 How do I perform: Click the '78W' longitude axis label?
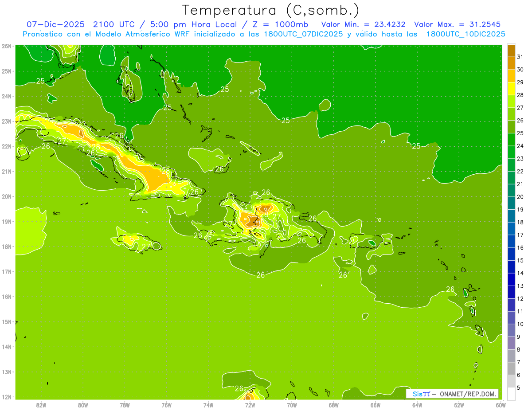coord(125,405)
